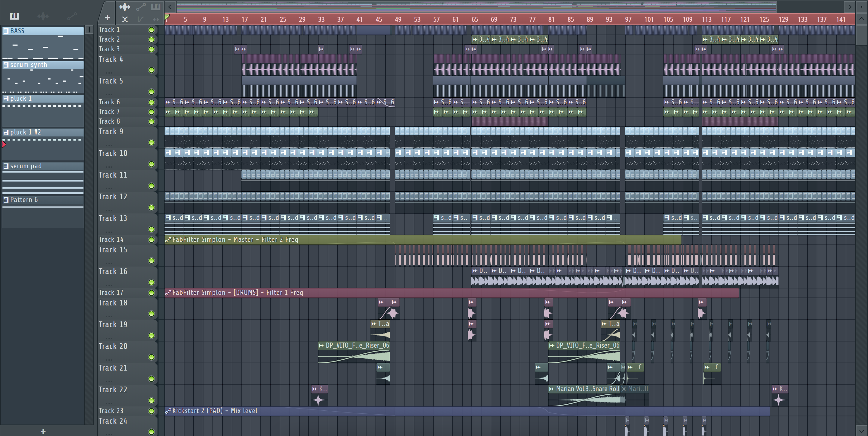Click the Track 16 name label
This screenshot has width=868, height=436.
tap(113, 271)
